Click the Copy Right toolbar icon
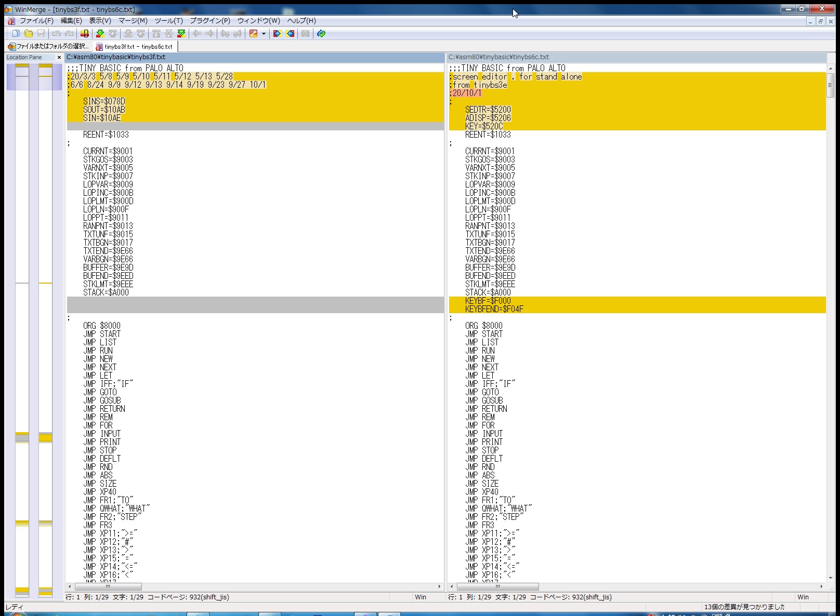 197,34
